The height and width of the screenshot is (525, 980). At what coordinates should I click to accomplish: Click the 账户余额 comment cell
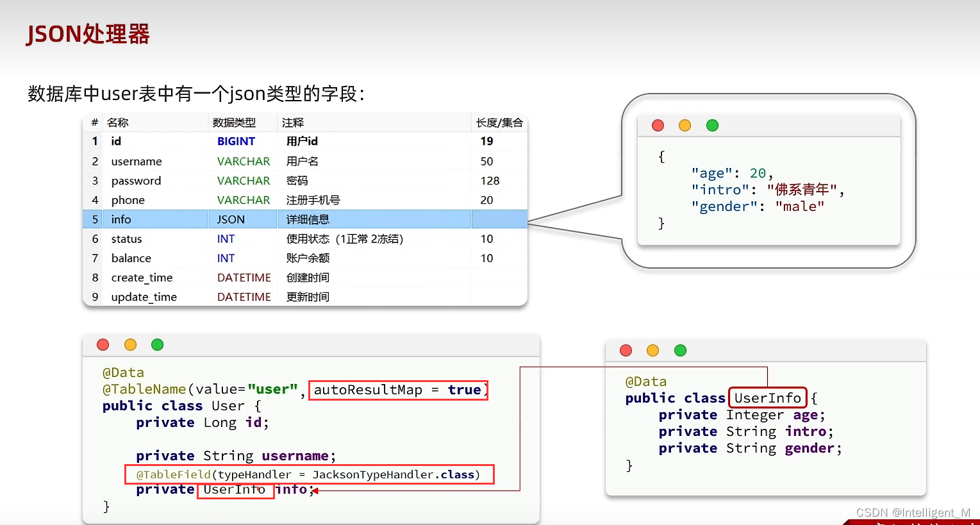coord(308,258)
